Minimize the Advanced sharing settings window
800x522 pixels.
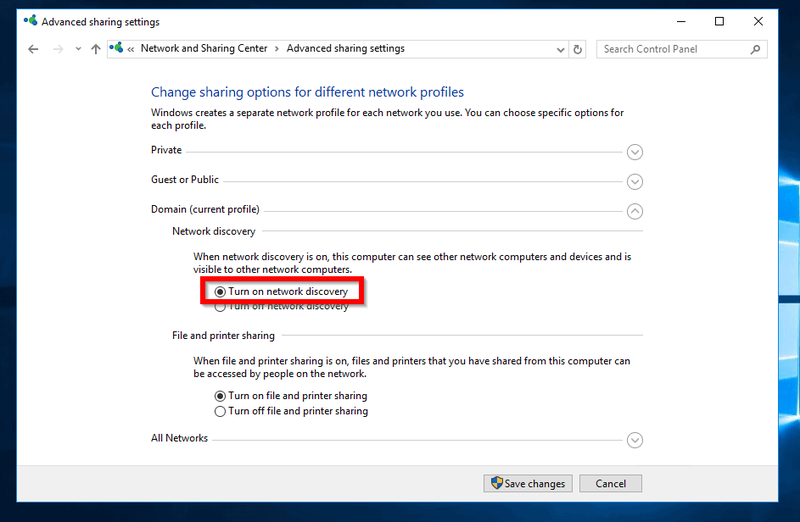681,21
